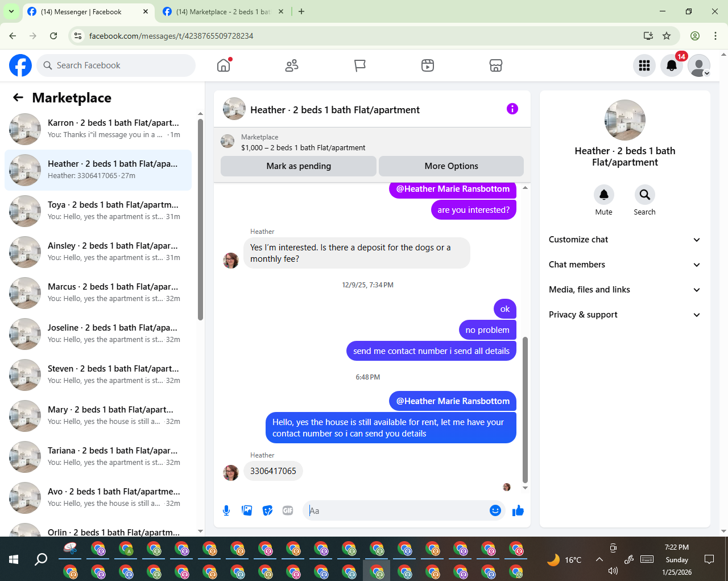Switch to Marketplace 2 beds tab
Screen dimensions: 728x581
pos(224,12)
